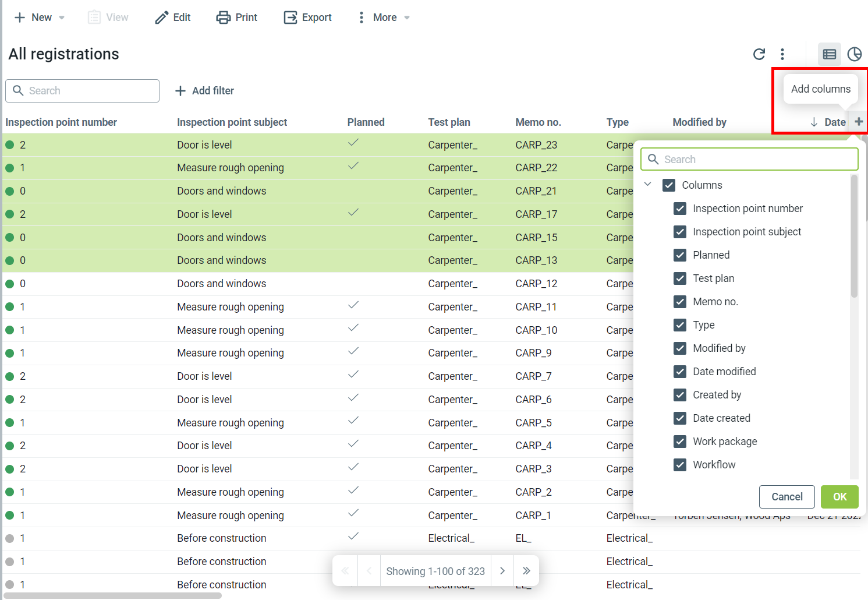Switch to pie chart view
This screenshot has width=868, height=600.
point(854,54)
